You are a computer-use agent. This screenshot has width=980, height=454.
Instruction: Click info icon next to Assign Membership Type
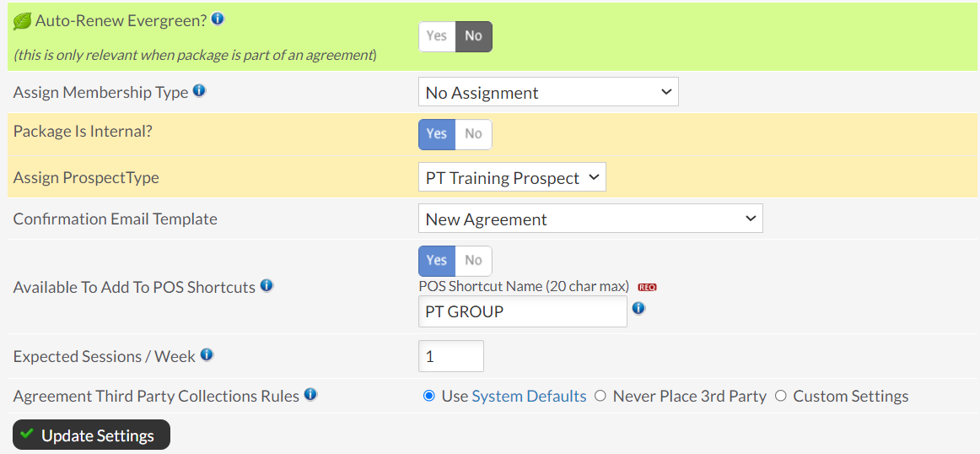(199, 91)
